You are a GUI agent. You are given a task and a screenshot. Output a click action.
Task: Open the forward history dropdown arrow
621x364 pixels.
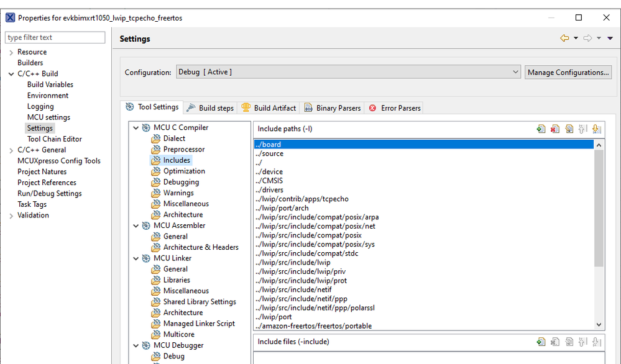point(599,38)
